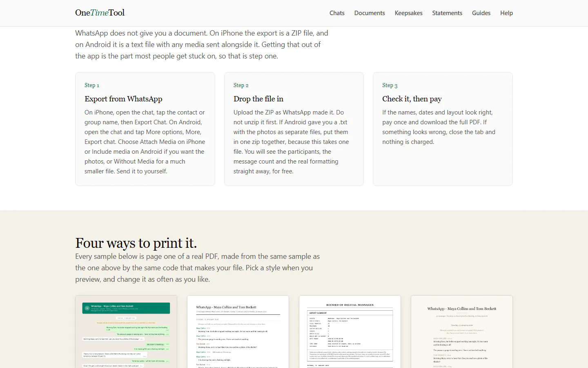Screen dimensions: 588x368
Task: Select the green WhatsApp-style chat sample thumbnail
Action: pyautogui.click(x=126, y=332)
